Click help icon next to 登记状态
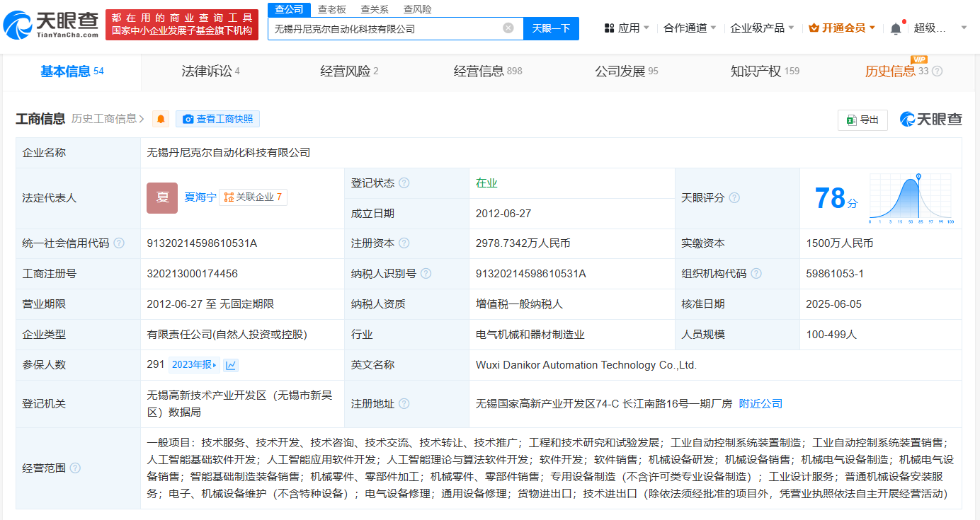The image size is (980, 520). pos(404,183)
